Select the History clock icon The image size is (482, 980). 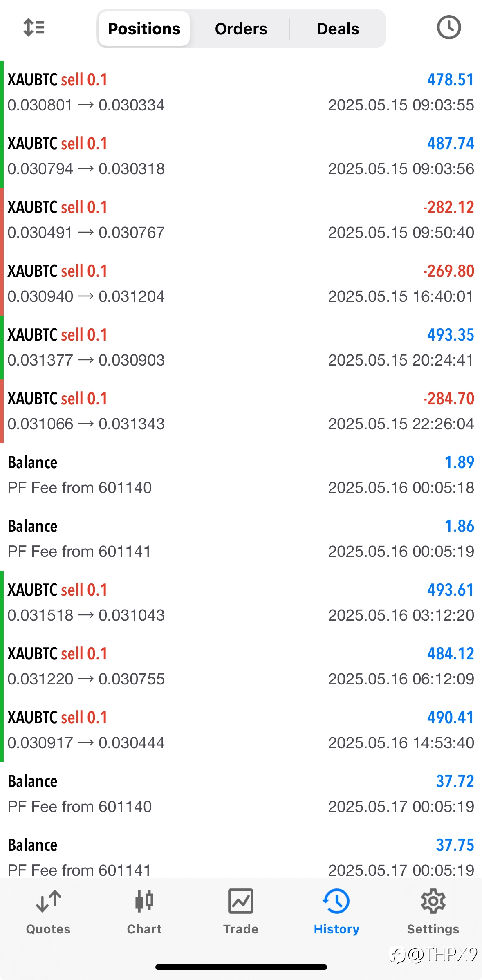coord(336,901)
